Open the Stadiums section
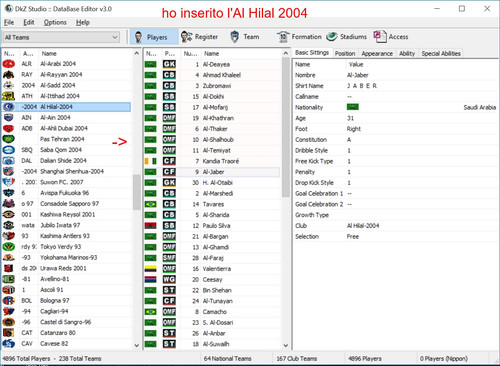The height and width of the screenshot is (366, 500). point(346,37)
